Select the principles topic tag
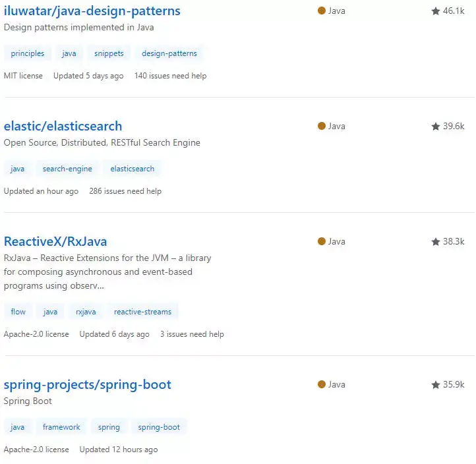The width and height of the screenshot is (476, 464). (28, 53)
